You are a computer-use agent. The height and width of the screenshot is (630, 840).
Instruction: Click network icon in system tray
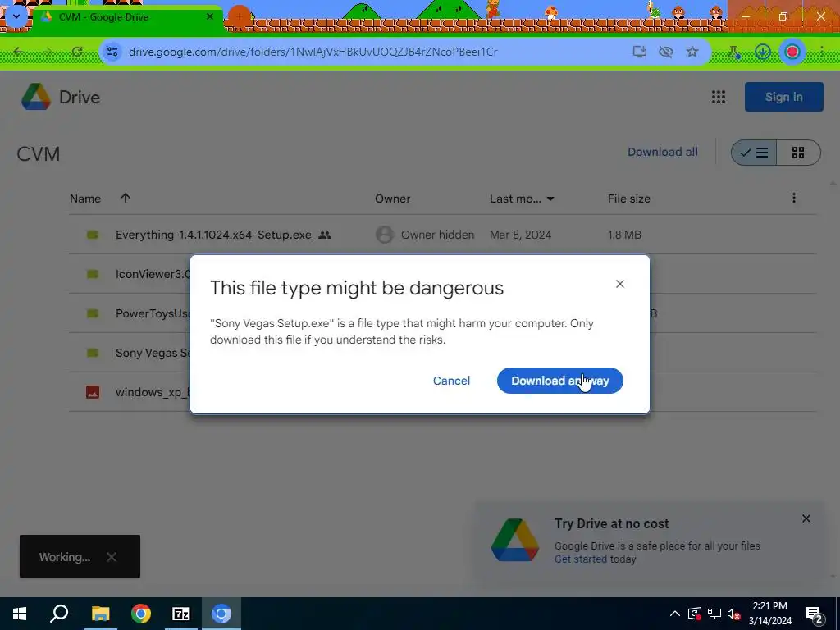tap(714, 614)
